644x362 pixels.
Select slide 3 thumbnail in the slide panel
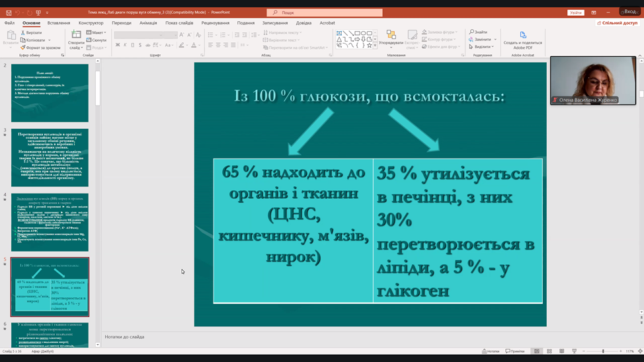click(x=50, y=158)
